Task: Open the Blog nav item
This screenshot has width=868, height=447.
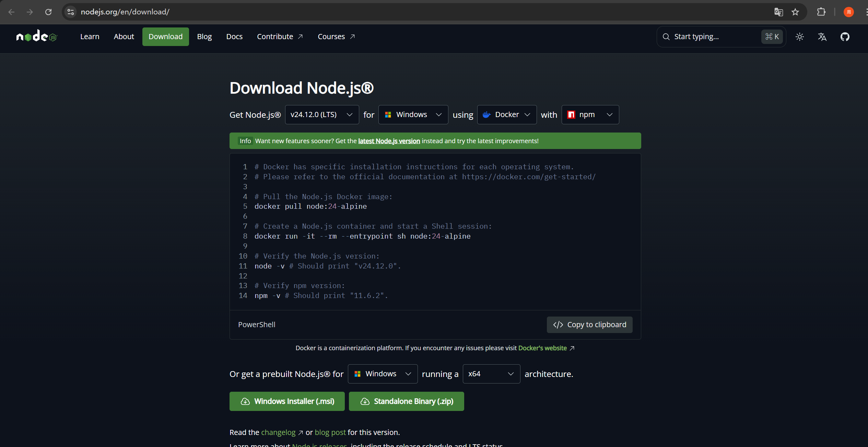Action: [x=204, y=37]
